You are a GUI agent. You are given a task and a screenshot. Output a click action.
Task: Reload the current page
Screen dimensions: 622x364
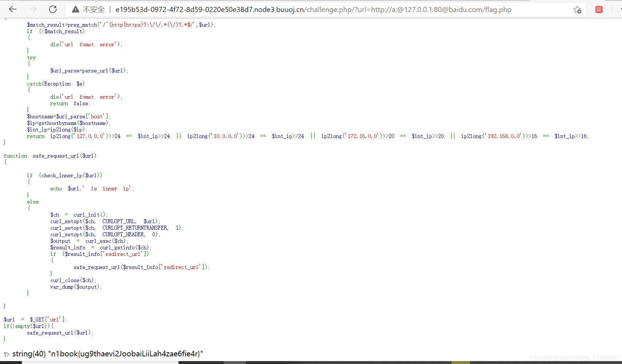click(53, 9)
